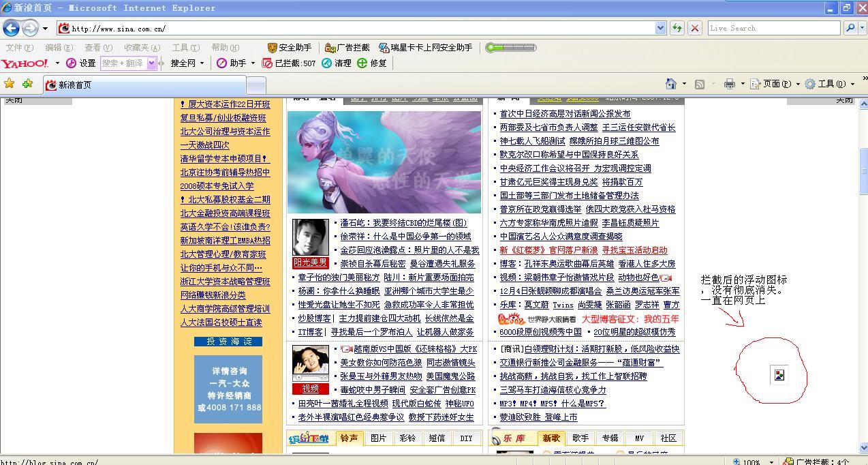Click the 广告拦截 toolbar button
The height and width of the screenshot is (465, 868).
click(x=347, y=48)
